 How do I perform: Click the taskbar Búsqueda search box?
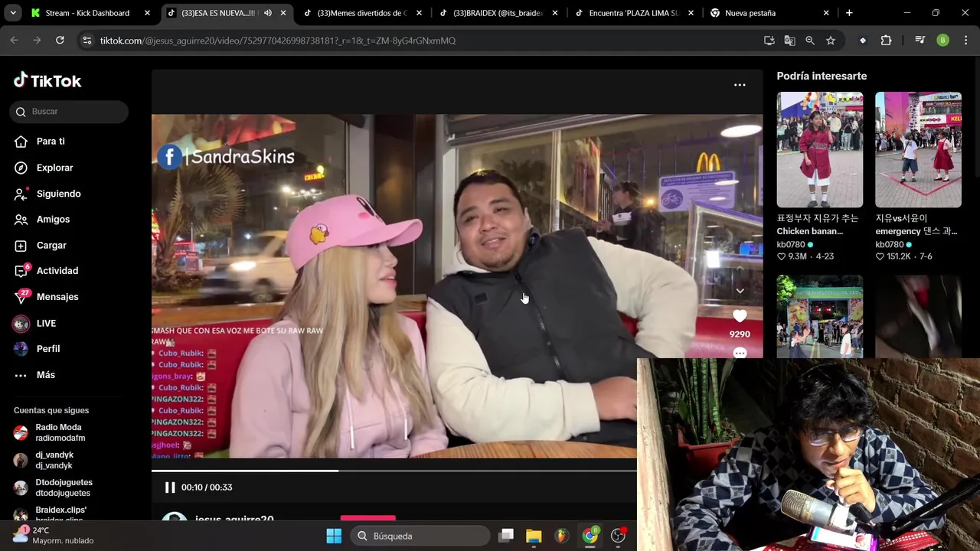pyautogui.click(x=420, y=536)
